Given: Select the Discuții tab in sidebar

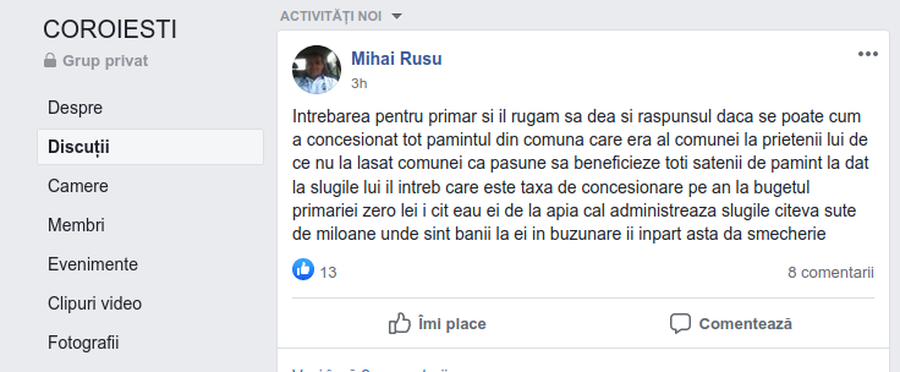Looking at the screenshot, I should pos(150,147).
